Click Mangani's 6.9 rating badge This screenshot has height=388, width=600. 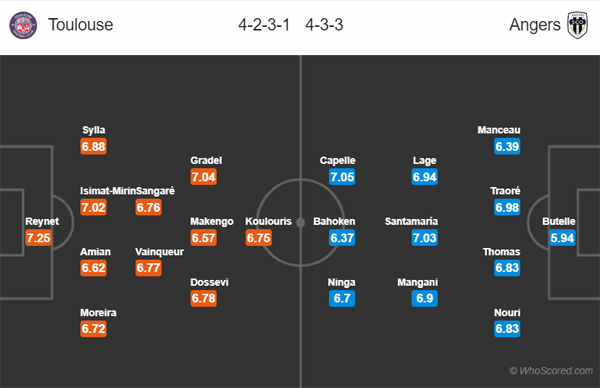coord(425,298)
